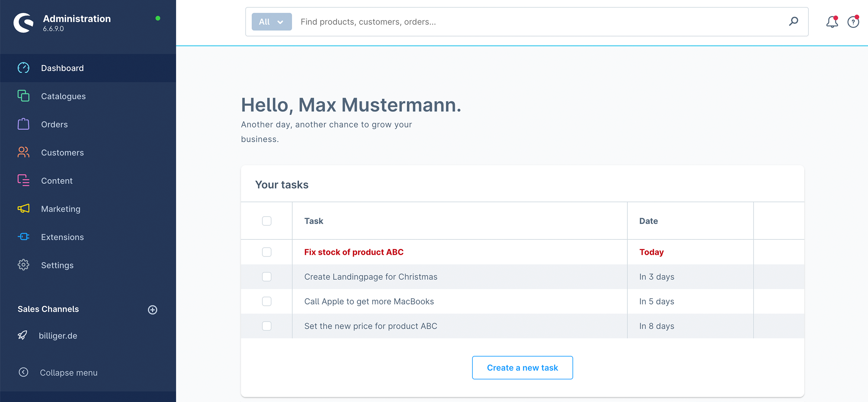Screen dimensions: 868x402
Task: Click the Your tasks card heading
Action: [282, 185]
